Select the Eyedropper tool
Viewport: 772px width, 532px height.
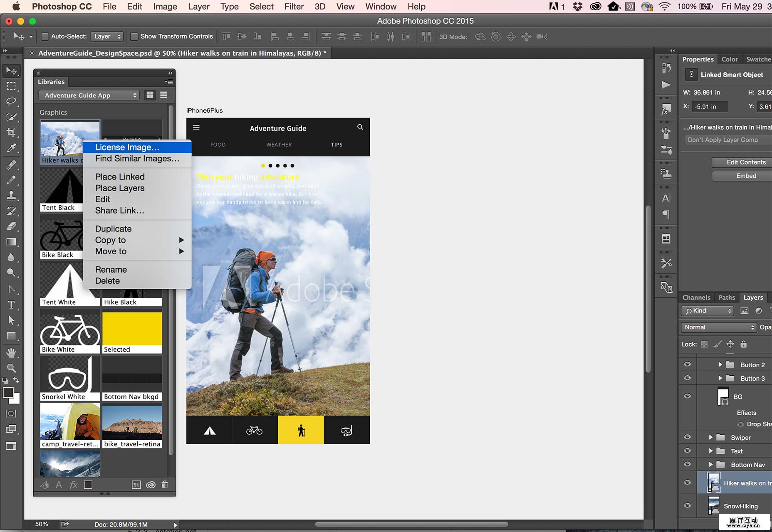coord(11,148)
